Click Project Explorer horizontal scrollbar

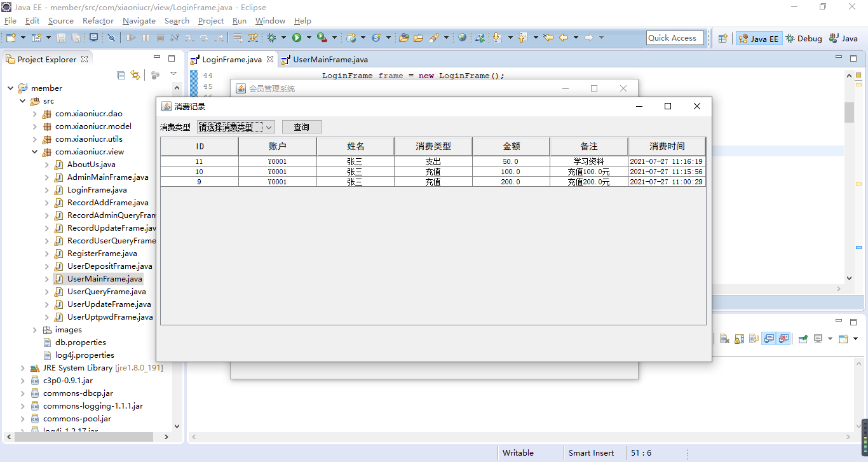tap(84, 437)
